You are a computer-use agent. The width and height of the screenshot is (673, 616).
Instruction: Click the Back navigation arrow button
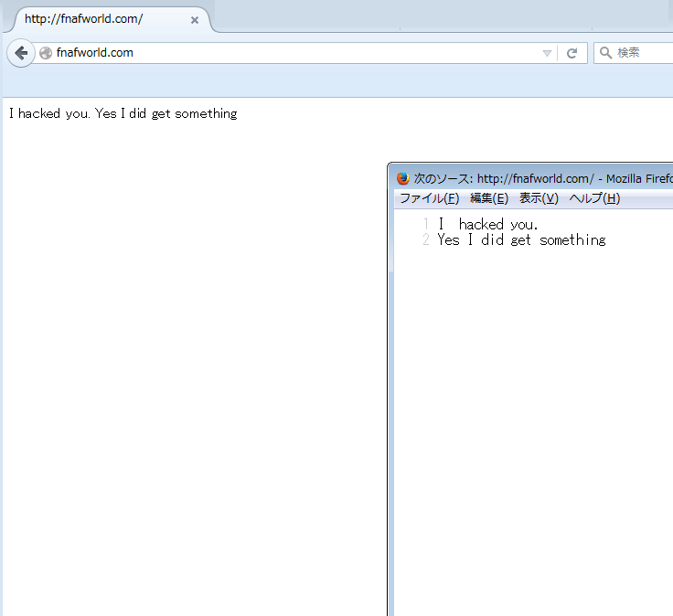tap(20, 53)
